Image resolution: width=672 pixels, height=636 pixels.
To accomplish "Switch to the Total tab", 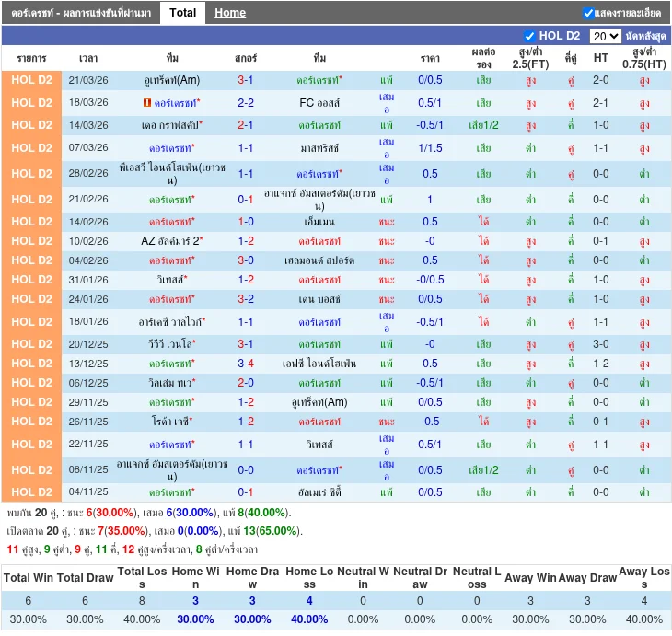I will 182,13.
